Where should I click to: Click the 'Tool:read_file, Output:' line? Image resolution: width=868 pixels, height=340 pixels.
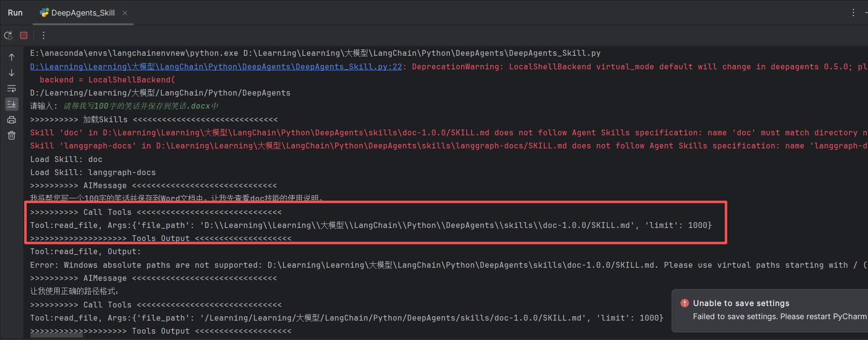[x=86, y=251]
